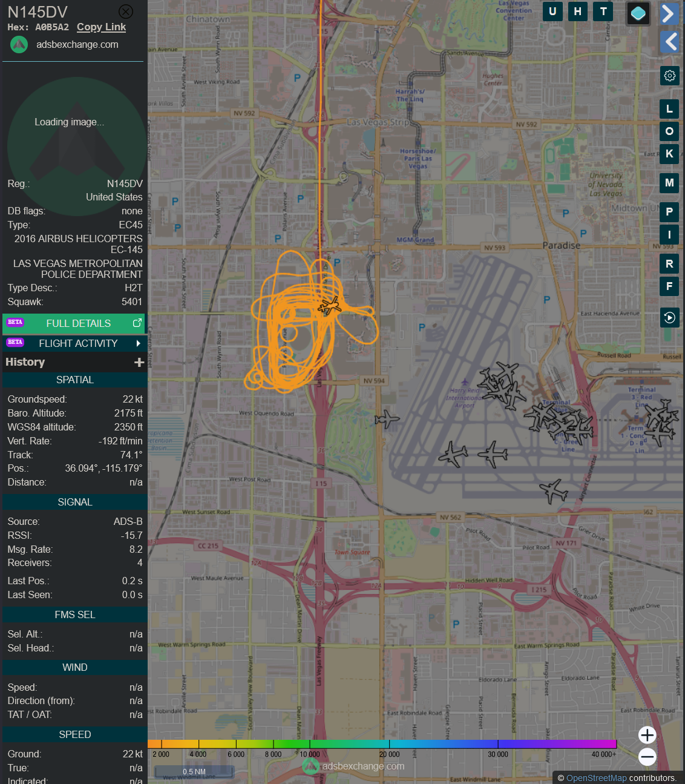Screen dimensions: 685x784
Task: Click the SPATIAL section header
Action: (75, 380)
